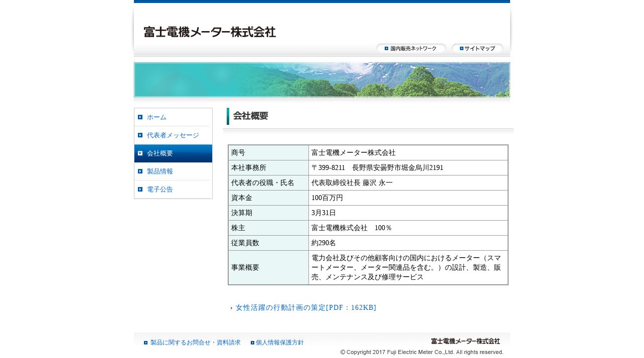Click the 約290名 value cell
Image resolution: width=644 pixels, height=358 pixels.
(408, 243)
